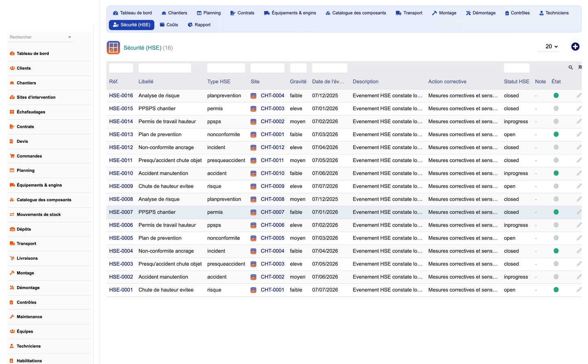This screenshot has height=364, width=588.
Task: Click the Libellé filter input field
Action: coord(165,68)
